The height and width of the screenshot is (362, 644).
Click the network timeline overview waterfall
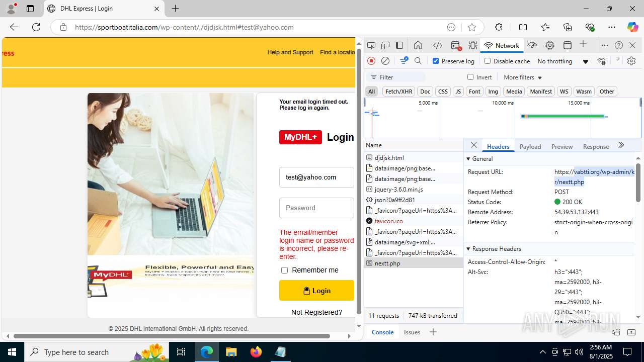pyautogui.click(x=502, y=117)
